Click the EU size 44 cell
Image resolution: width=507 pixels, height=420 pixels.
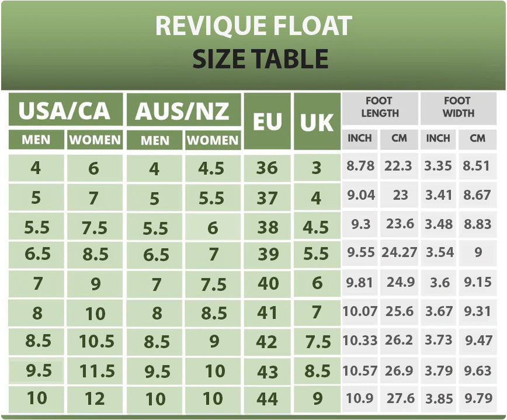(268, 399)
